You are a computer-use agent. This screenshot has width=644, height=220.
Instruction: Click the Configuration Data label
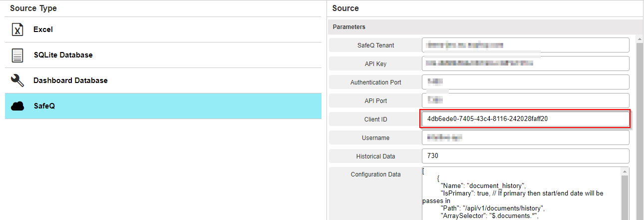(x=375, y=174)
